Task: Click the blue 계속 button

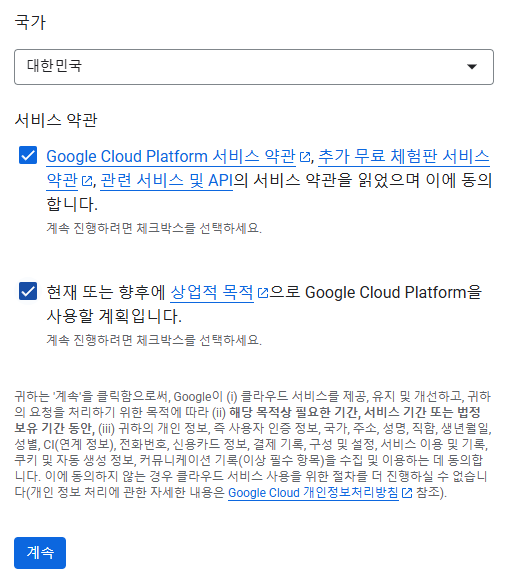Action: pos(40,552)
